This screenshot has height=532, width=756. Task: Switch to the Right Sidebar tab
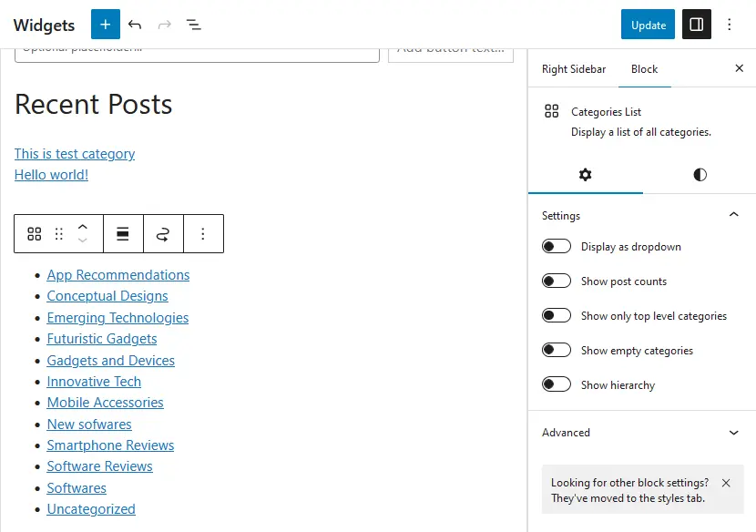click(574, 69)
